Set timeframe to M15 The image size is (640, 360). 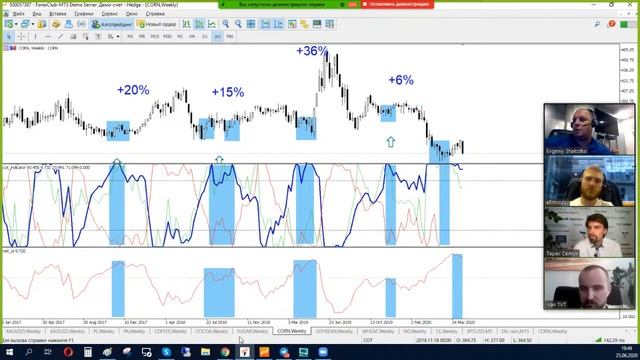[155, 36]
